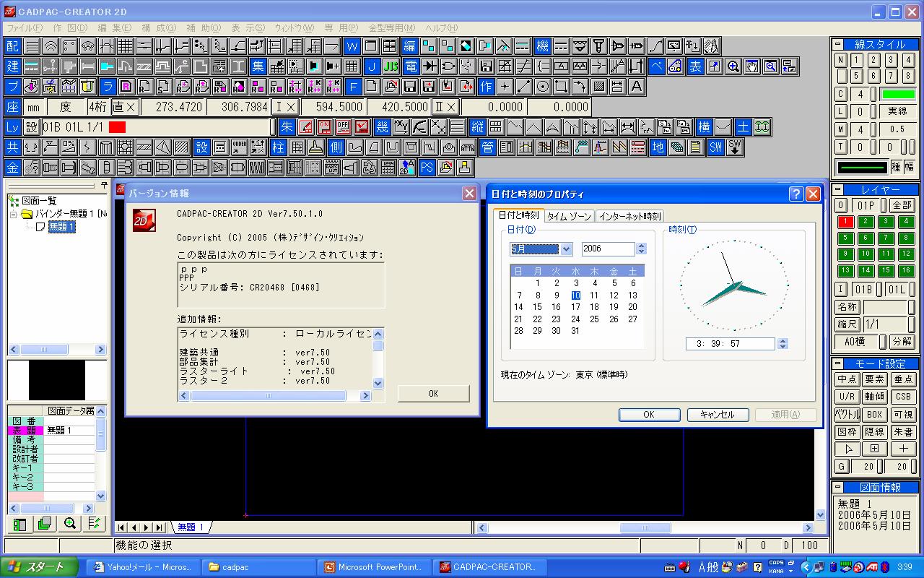Open the 編集(E) menu
The height and width of the screenshot is (578, 924).
115,27
